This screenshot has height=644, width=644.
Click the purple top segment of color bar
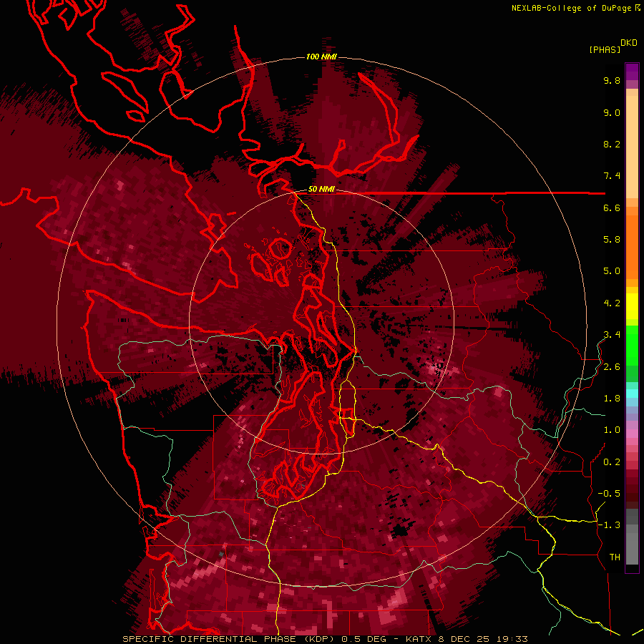[632, 72]
